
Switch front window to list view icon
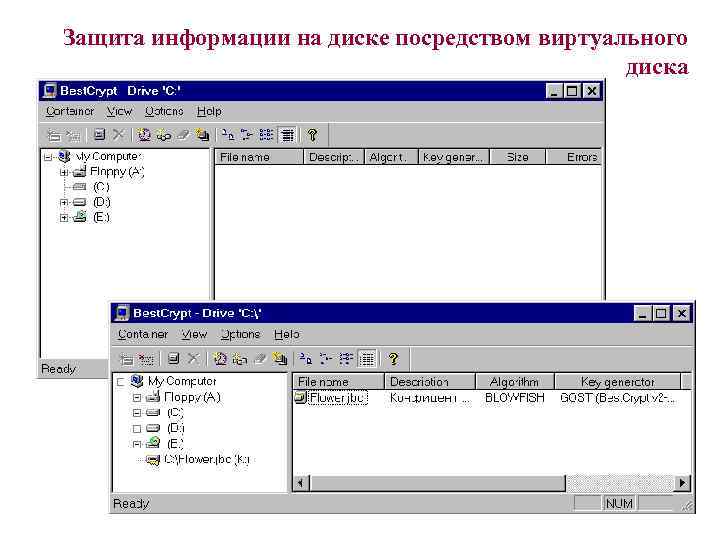click(346, 359)
